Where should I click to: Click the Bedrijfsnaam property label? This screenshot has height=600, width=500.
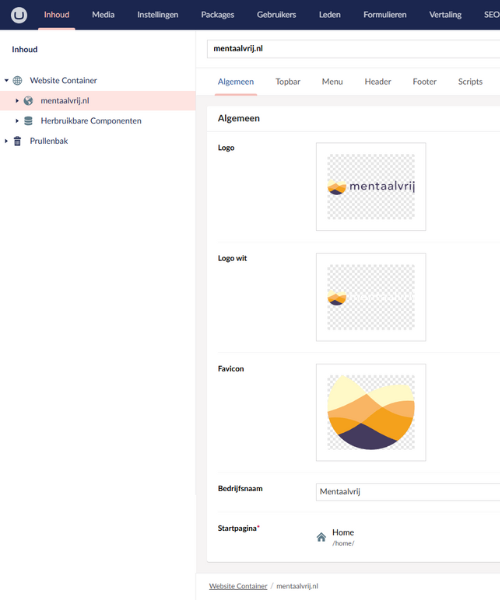click(x=240, y=489)
